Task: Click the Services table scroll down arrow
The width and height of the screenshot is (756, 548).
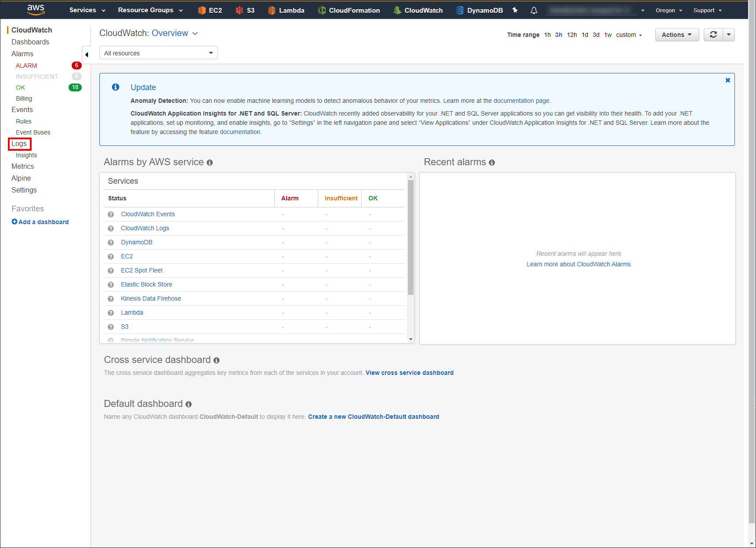Action: pos(411,339)
